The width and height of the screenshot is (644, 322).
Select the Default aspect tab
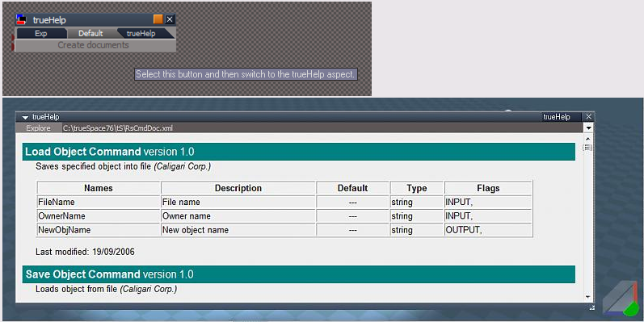tap(90, 33)
